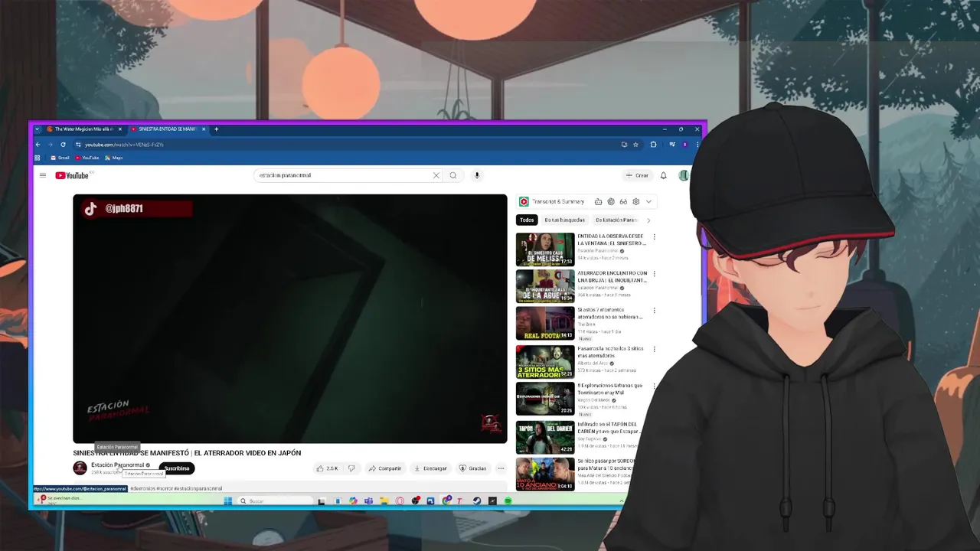Open options for 'Si estos 7 momentos' video
Screen dimensions: 980x551
coord(654,311)
